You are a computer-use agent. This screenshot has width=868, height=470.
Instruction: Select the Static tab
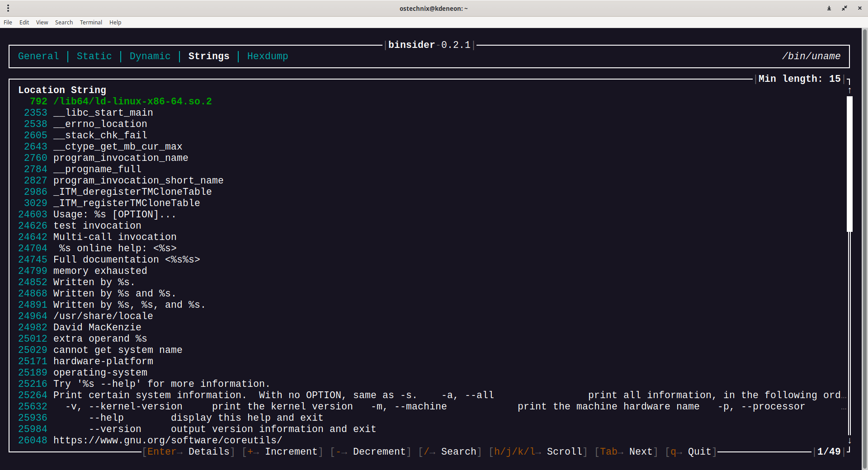(94, 56)
